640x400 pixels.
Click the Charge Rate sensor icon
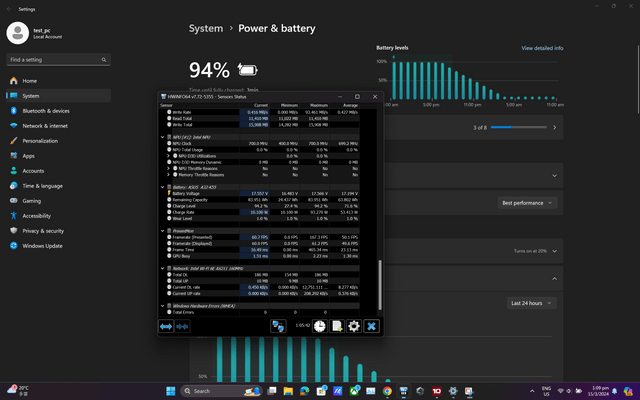tap(169, 212)
